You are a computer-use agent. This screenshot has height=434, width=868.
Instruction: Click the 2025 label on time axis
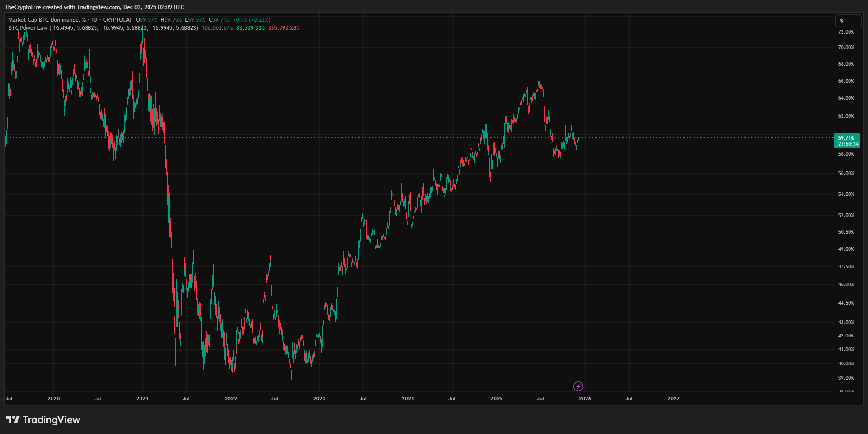pyautogui.click(x=497, y=399)
